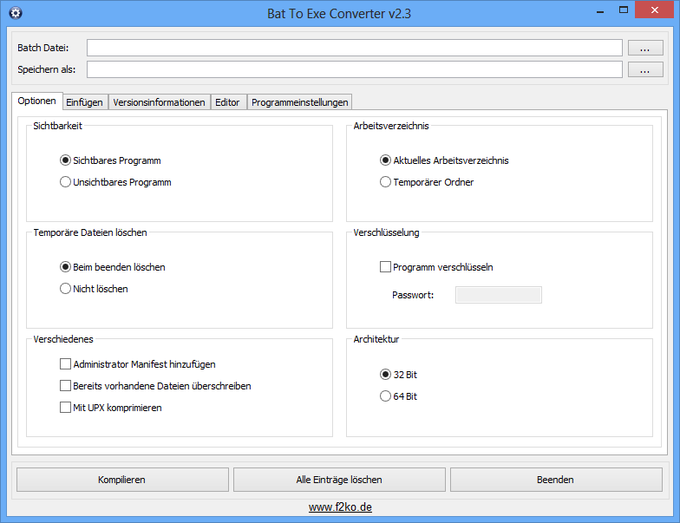The height and width of the screenshot is (523, 680).
Task: Choose Temporärer Ordner option
Action: coord(427,182)
